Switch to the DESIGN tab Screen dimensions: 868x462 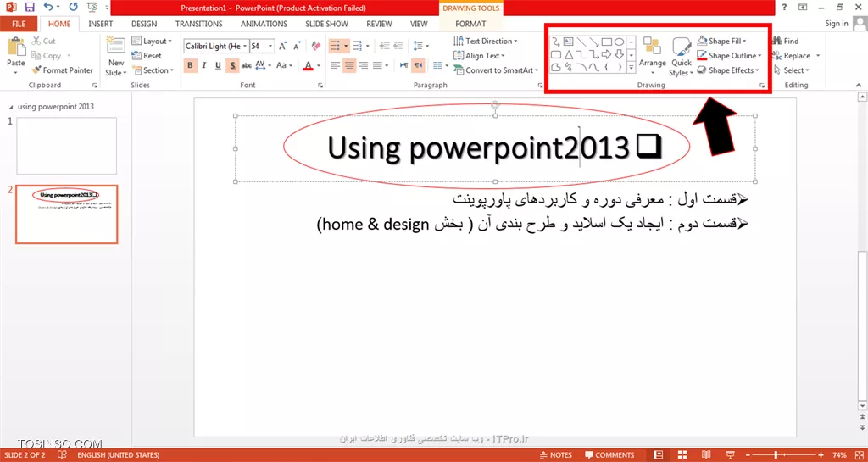(144, 24)
